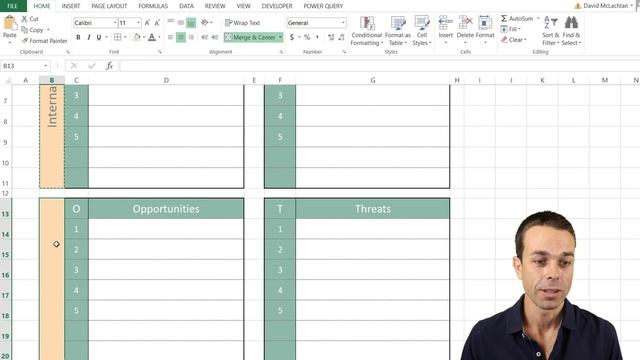640x360 pixels.
Task: Switch to the DATA tab
Action: (186, 6)
